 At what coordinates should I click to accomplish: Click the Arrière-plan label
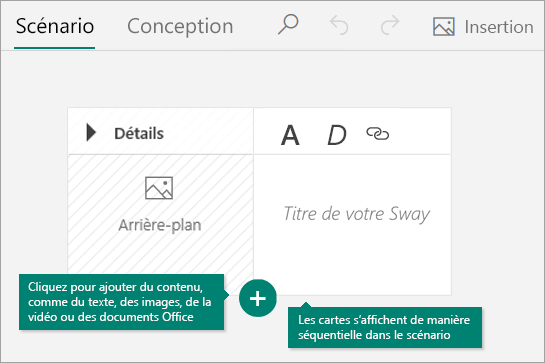click(160, 225)
